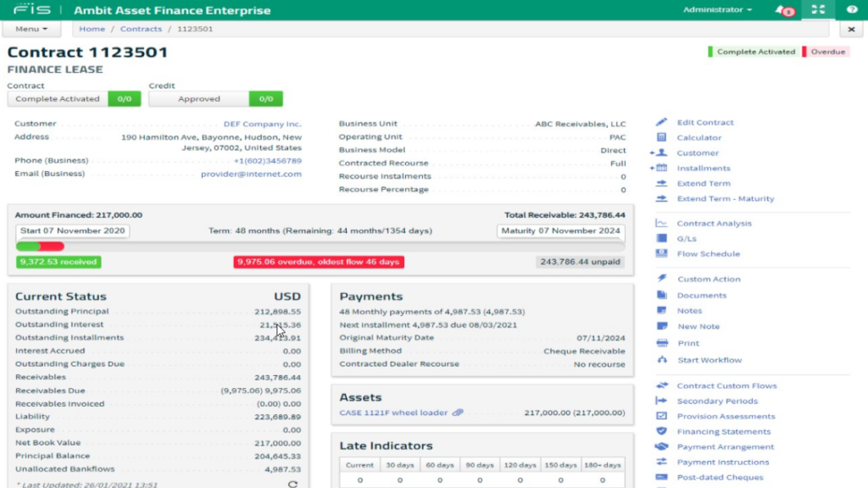Screen dimensions: 868x488
Task: Click the Contract 0/0 green counter
Action: click(x=124, y=98)
